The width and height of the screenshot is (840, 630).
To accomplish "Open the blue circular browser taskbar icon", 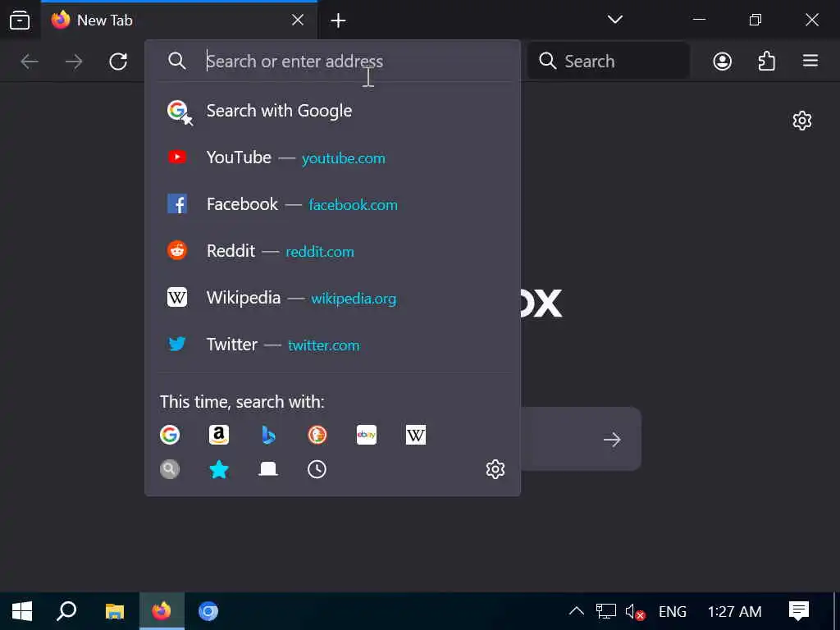I will click(208, 611).
